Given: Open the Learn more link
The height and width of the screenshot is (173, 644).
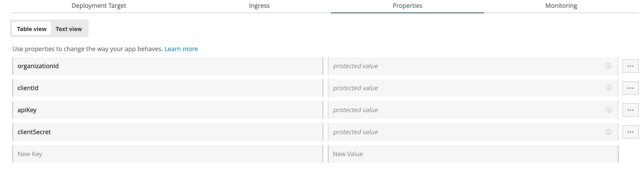Looking at the screenshot, I should 181,49.
